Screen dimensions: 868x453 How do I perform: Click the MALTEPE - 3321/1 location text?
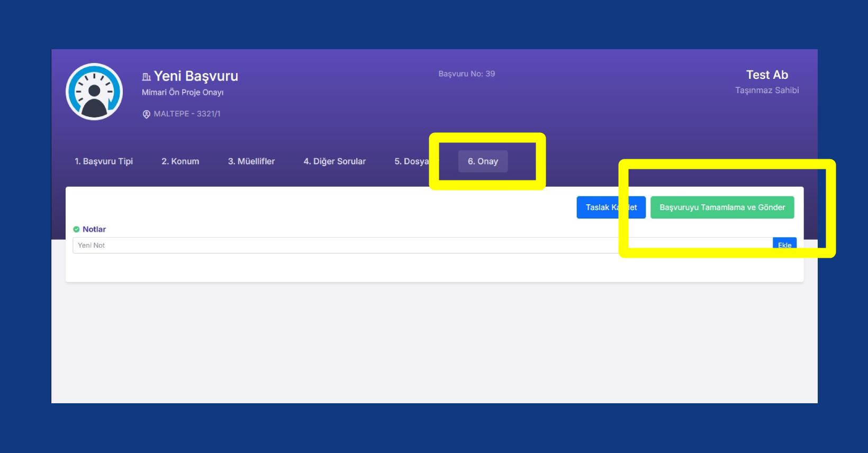187,114
